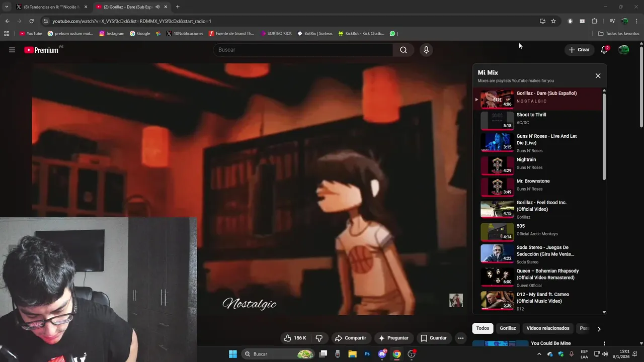The height and width of the screenshot is (362, 644).
Task: Open the YouTube account avatar menu
Action: 623,50
